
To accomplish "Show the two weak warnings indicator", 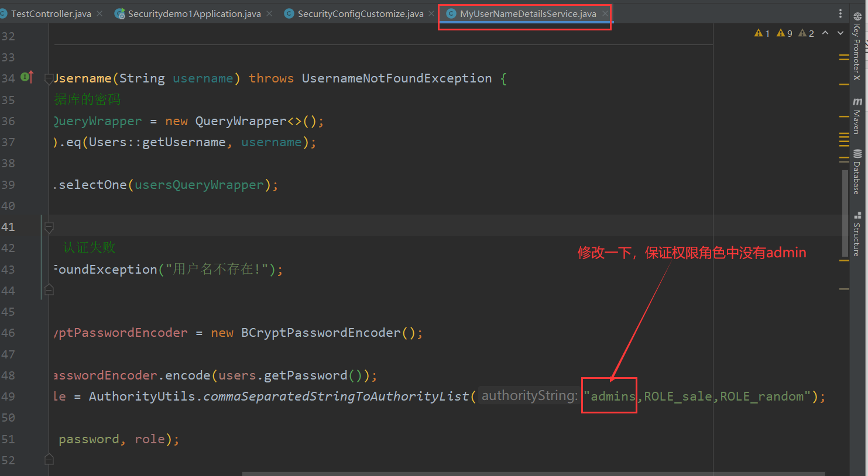I will coord(806,33).
